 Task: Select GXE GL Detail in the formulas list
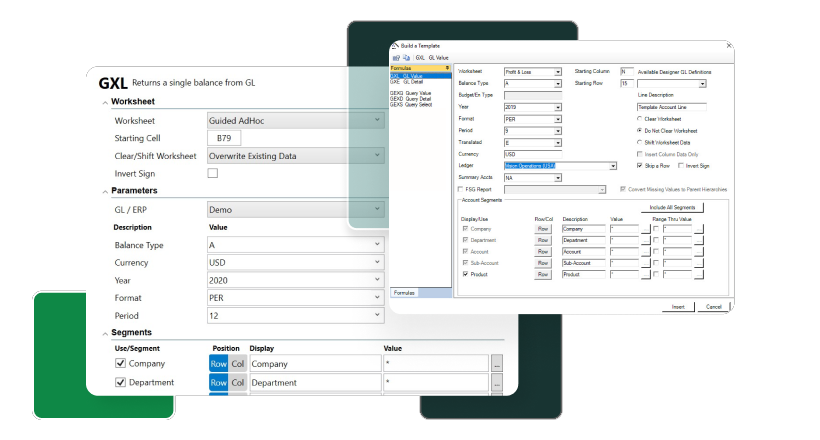click(407, 81)
